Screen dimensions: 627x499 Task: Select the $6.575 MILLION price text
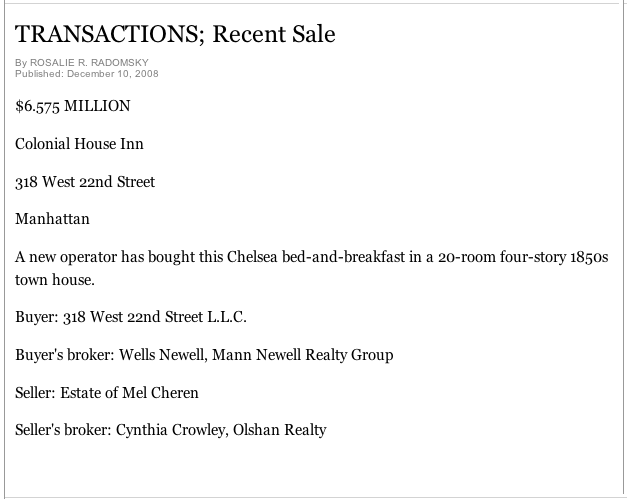tap(73, 106)
